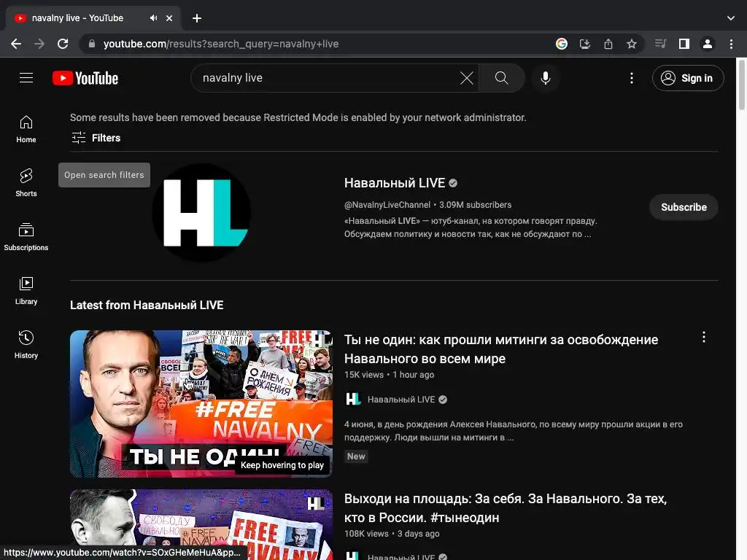Open channel link under the 15K views video

(401, 400)
